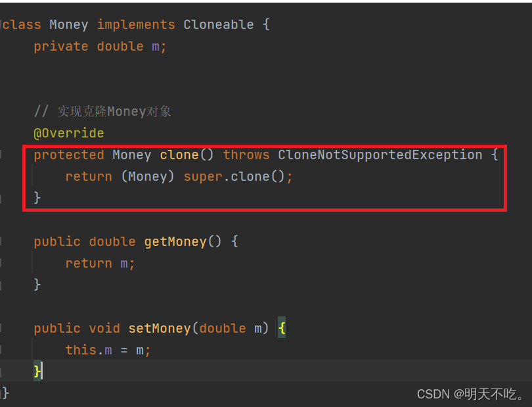The image size is (532, 407).
Task: Click the double type of field m
Action: tap(120, 46)
